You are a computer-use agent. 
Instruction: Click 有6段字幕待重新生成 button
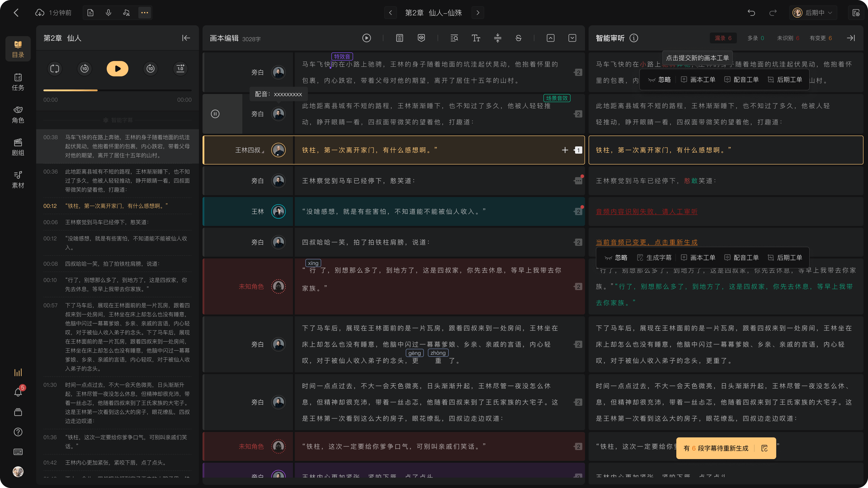point(726,448)
